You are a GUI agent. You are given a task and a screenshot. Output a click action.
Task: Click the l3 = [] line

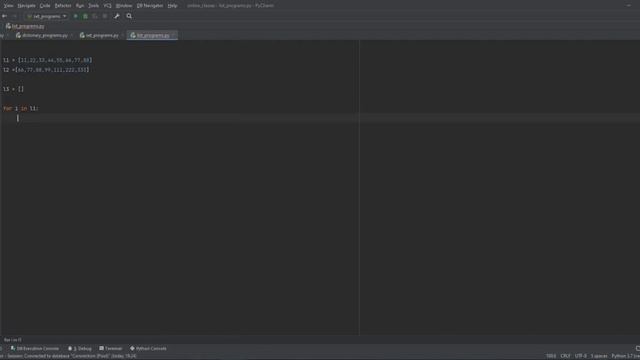[13, 89]
